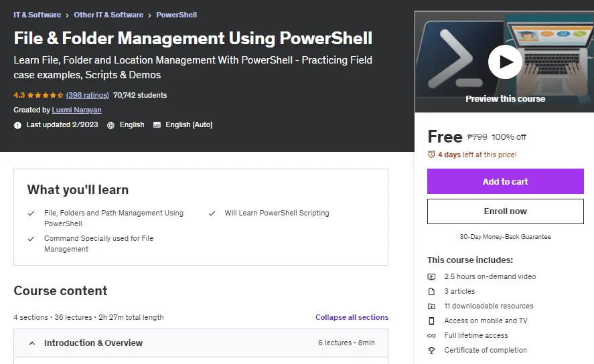Click the struck-through ₱799 price
This screenshot has height=364, width=594.
(477, 136)
